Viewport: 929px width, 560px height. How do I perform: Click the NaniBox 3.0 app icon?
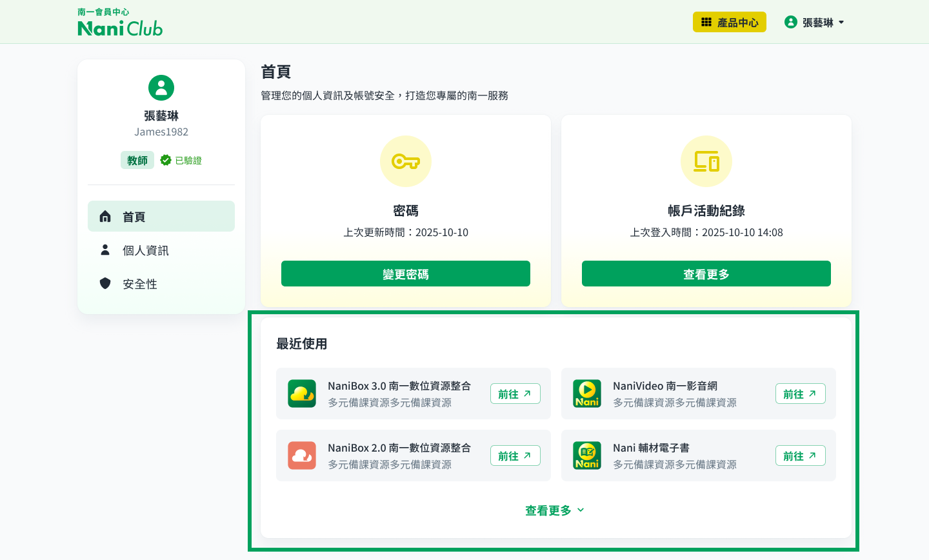302,394
